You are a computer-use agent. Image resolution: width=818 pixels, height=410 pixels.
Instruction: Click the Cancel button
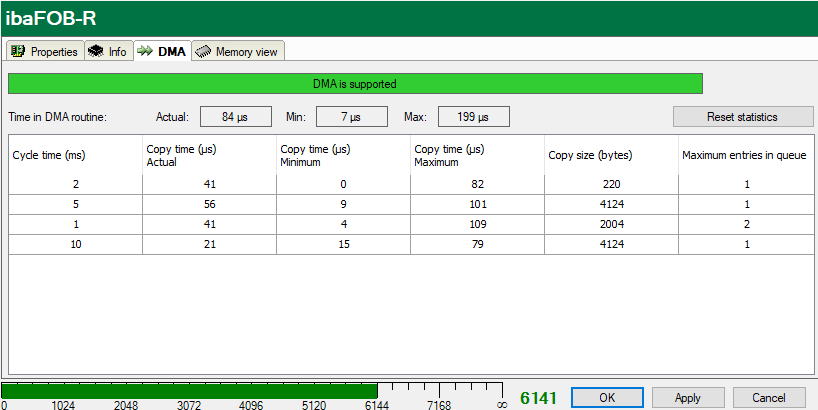click(769, 397)
